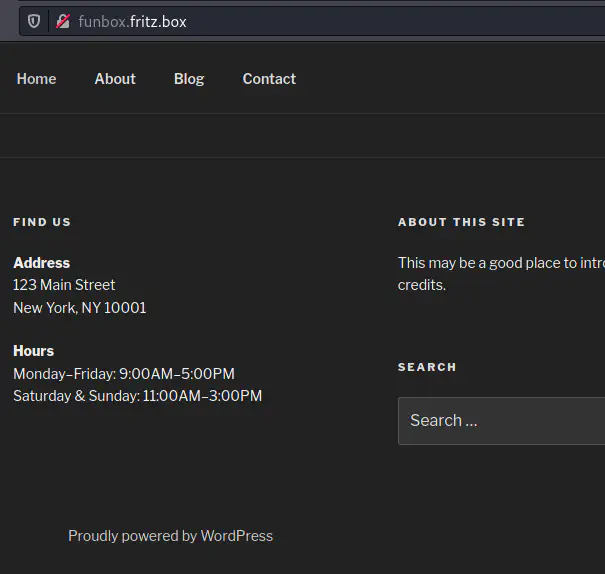
Task: Open the Blog menu link
Action: click(x=189, y=79)
